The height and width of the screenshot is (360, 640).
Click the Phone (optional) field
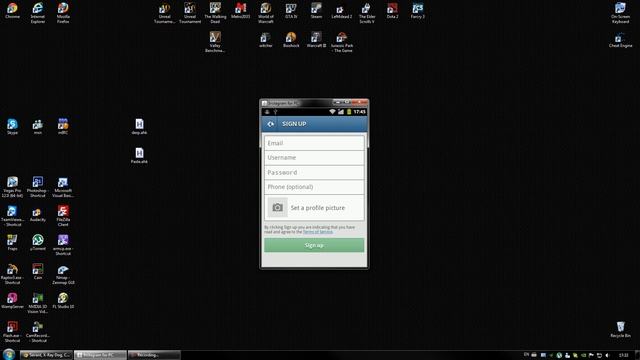coord(314,187)
